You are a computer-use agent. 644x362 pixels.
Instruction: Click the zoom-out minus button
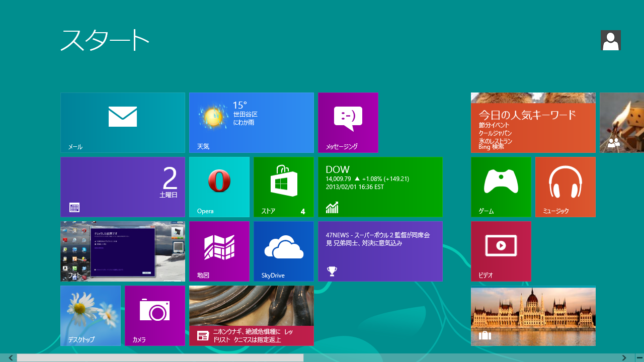(x=639, y=358)
